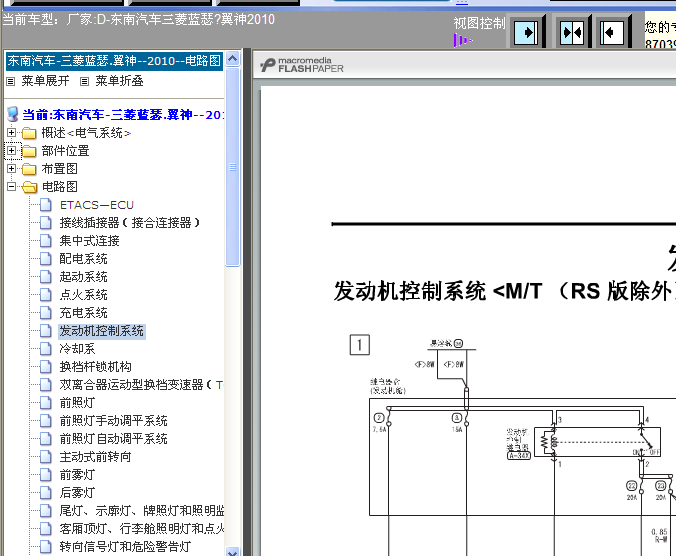Click the tree panel vertical scrollbar thumb
The image size is (676, 556).
click(x=232, y=167)
